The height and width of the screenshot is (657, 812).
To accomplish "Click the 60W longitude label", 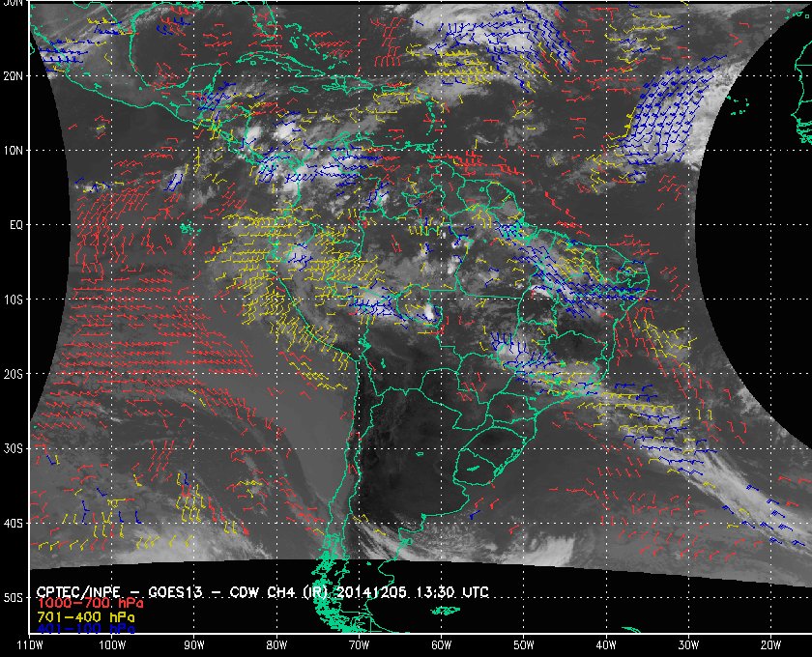I will click(441, 645).
